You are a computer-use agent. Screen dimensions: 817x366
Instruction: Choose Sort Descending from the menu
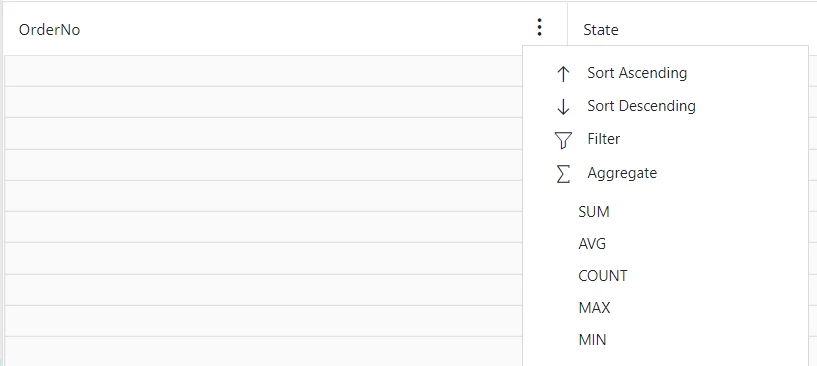(641, 106)
